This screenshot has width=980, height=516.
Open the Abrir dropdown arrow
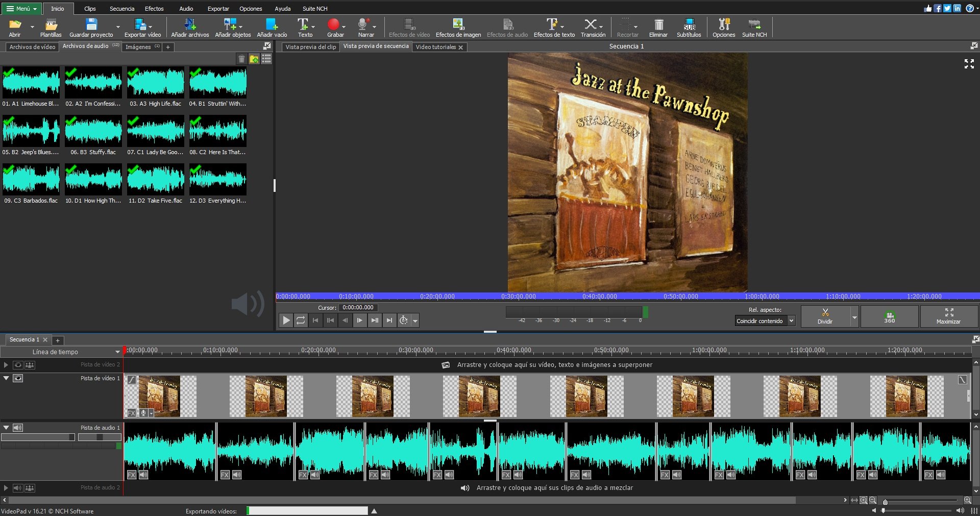coord(32,27)
